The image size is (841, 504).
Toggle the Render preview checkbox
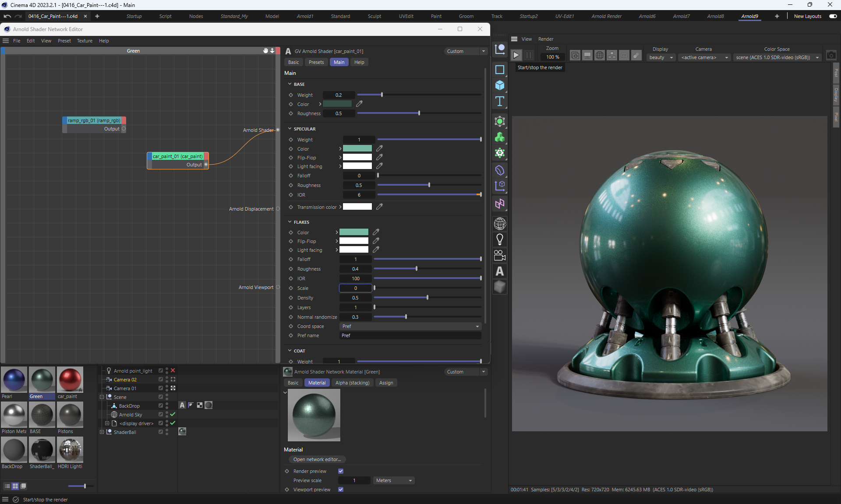(341, 471)
